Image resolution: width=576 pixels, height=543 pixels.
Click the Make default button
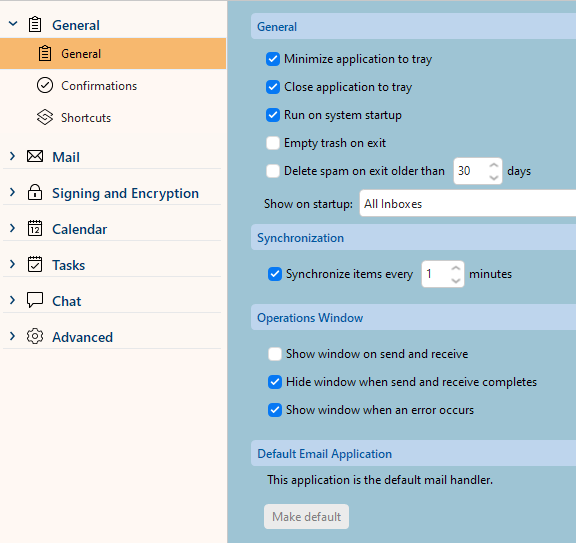pyautogui.click(x=306, y=517)
